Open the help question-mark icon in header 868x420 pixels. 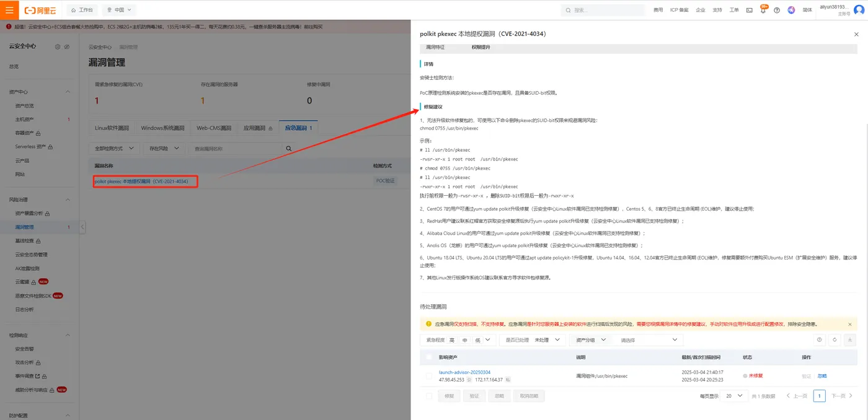tap(777, 10)
